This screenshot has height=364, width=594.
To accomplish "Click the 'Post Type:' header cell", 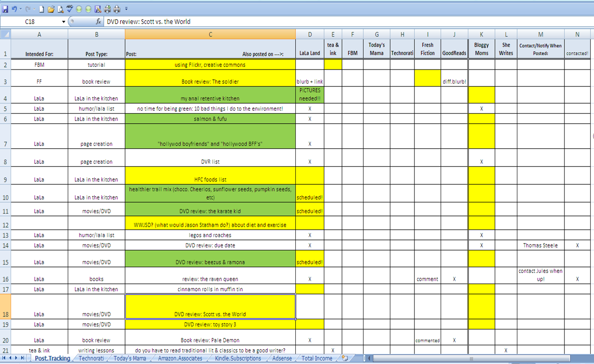I will click(x=96, y=49).
